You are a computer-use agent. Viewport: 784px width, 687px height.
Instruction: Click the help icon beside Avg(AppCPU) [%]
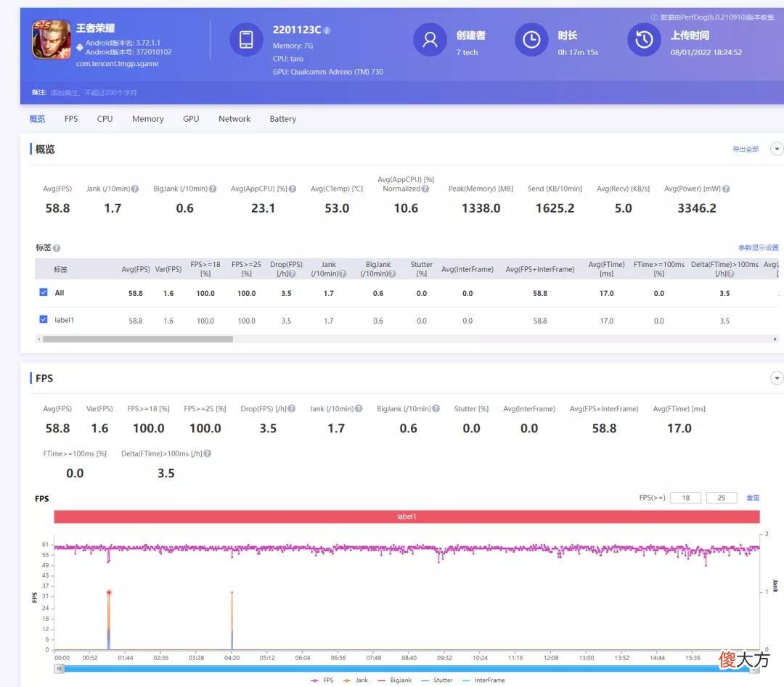point(293,189)
